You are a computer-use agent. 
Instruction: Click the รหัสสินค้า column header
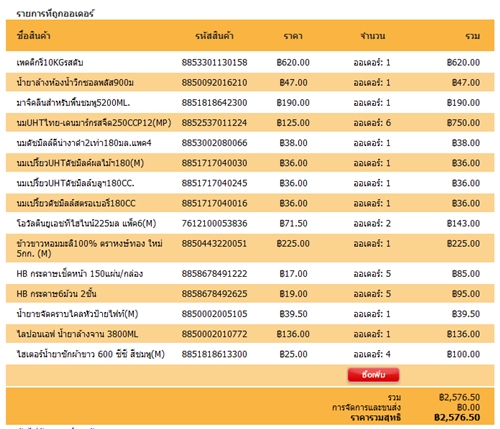tap(214, 36)
